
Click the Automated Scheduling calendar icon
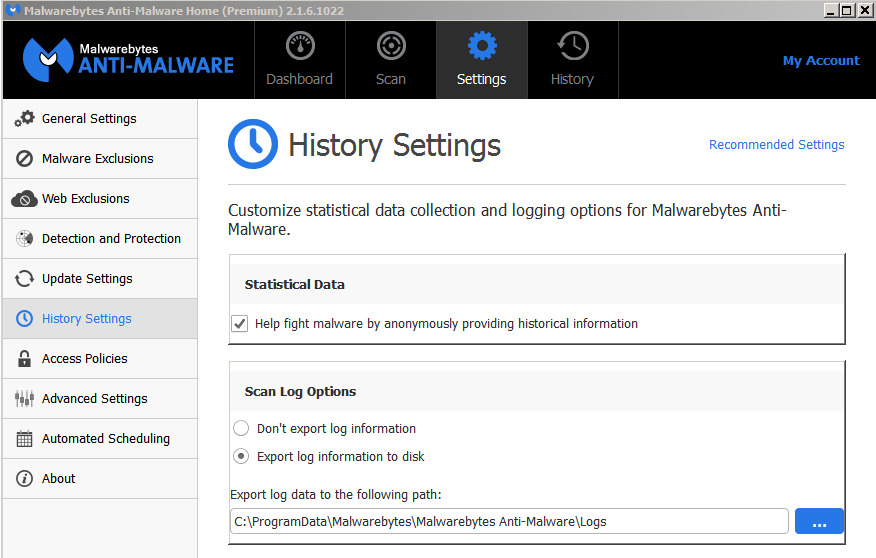(24, 438)
